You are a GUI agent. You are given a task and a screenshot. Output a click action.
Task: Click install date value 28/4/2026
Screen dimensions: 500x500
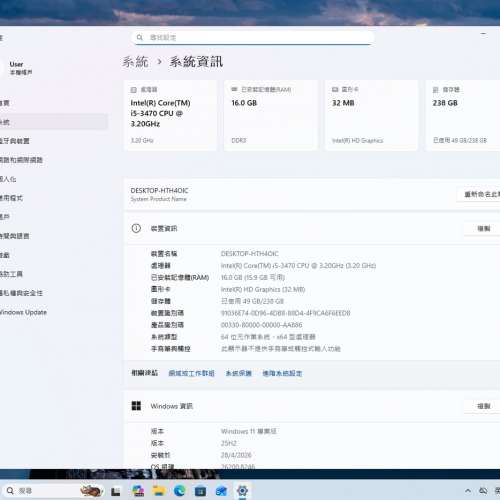(x=236, y=455)
